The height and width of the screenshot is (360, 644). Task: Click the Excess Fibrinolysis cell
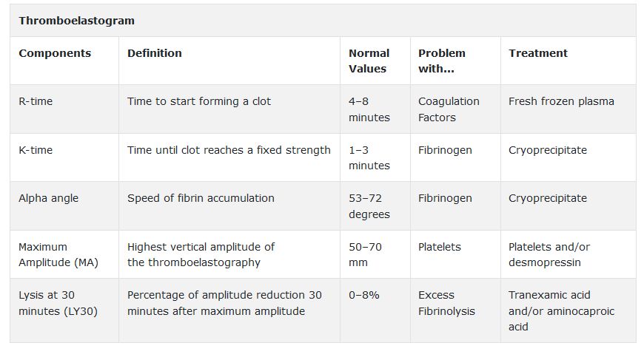point(446,303)
